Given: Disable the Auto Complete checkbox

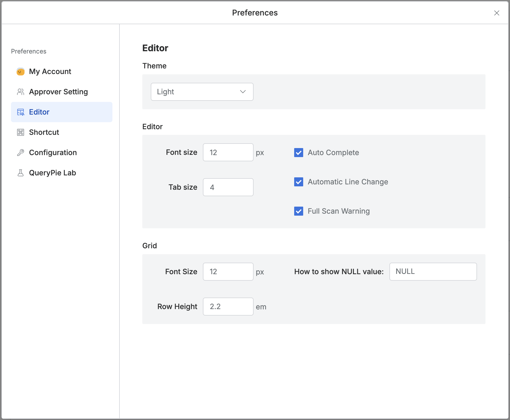Looking at the screenshot, I should (x=299, y=153).
